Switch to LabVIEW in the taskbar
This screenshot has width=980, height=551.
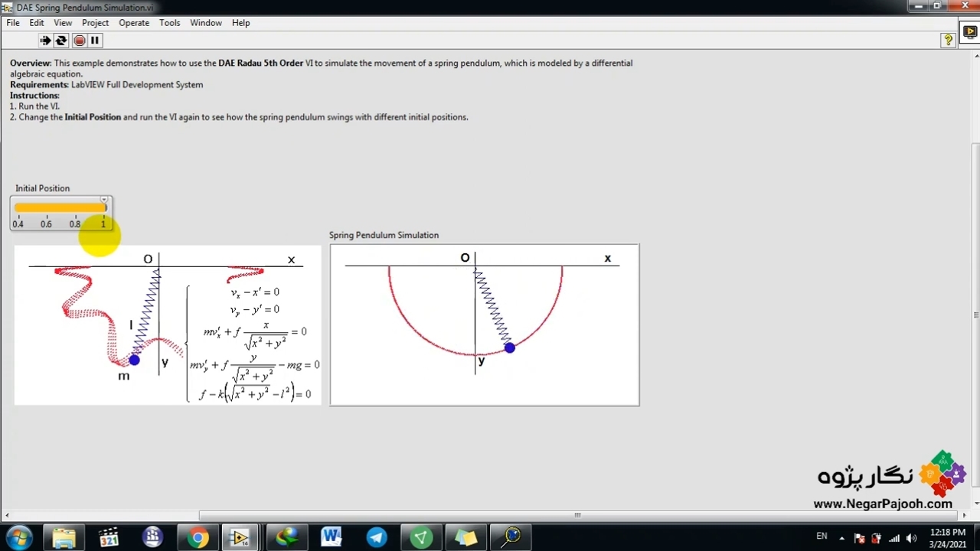pyautogui.click(x=240, y=537)
